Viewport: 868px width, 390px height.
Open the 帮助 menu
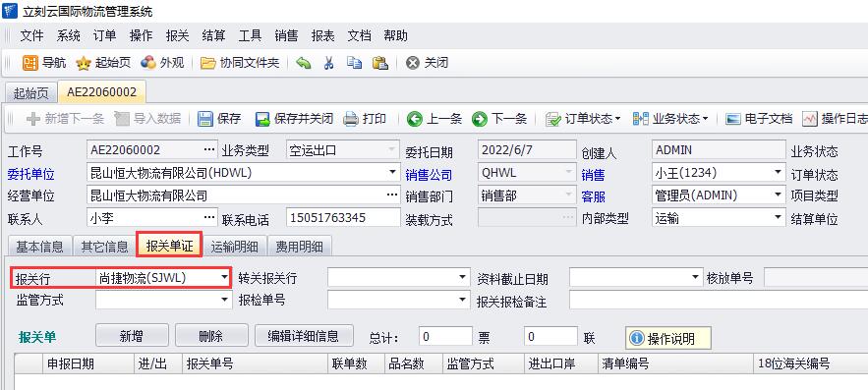tap(395, 36)
